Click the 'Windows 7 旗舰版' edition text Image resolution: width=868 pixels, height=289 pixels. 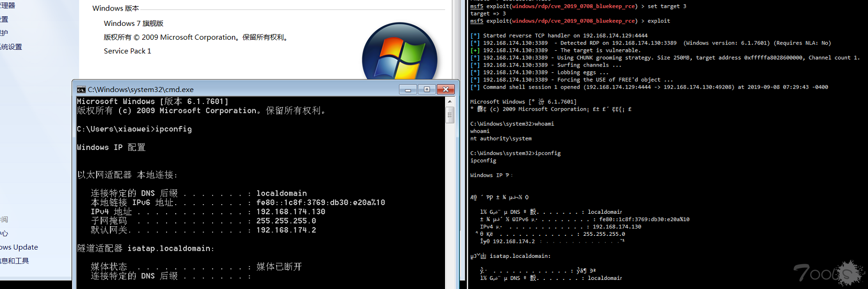[133, 23]
